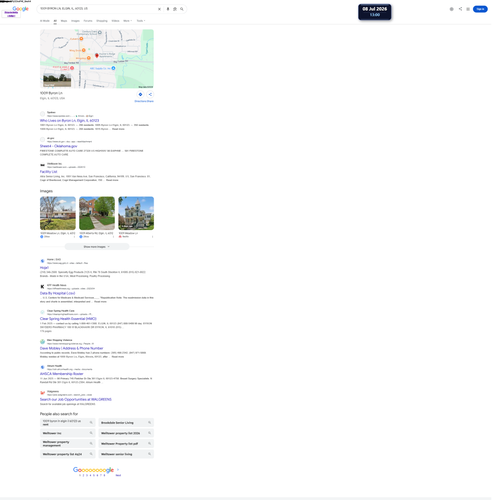The height and width of the screenshot is (500, 494).
Task: Open 'Who Lives on Byron Ln, Elgin' result
Action: pos(69,120)
